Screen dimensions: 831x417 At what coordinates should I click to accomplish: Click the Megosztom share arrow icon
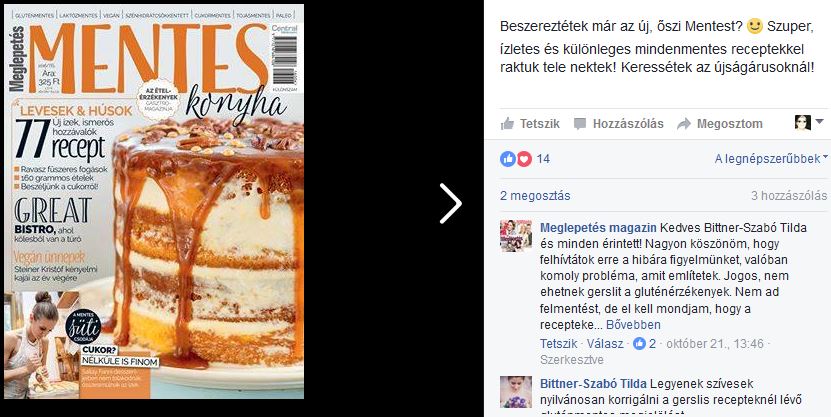coord(684,124)
